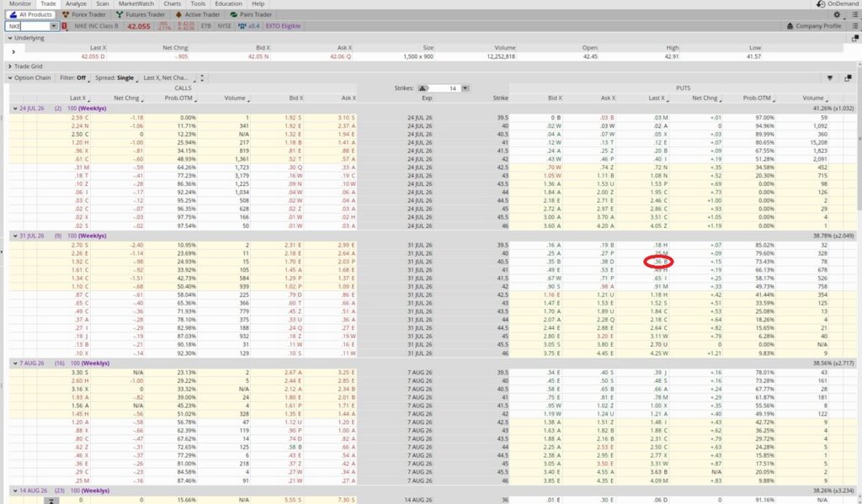Click the NKE symbol input field
The width and height of the screenshot is (862, 504).
28,26
